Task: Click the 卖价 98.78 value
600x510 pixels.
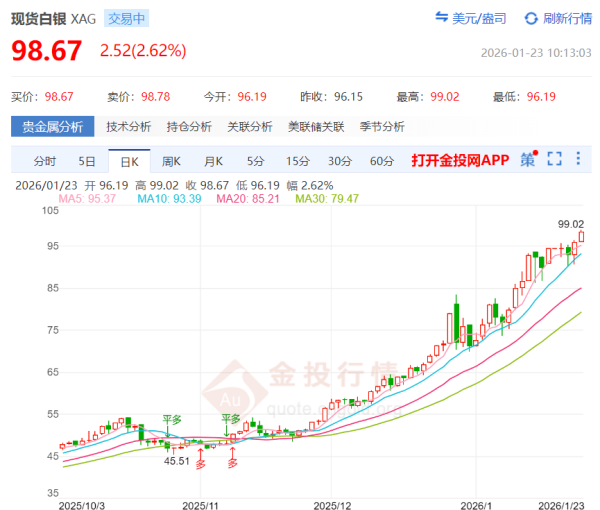Action: point(155,97)
